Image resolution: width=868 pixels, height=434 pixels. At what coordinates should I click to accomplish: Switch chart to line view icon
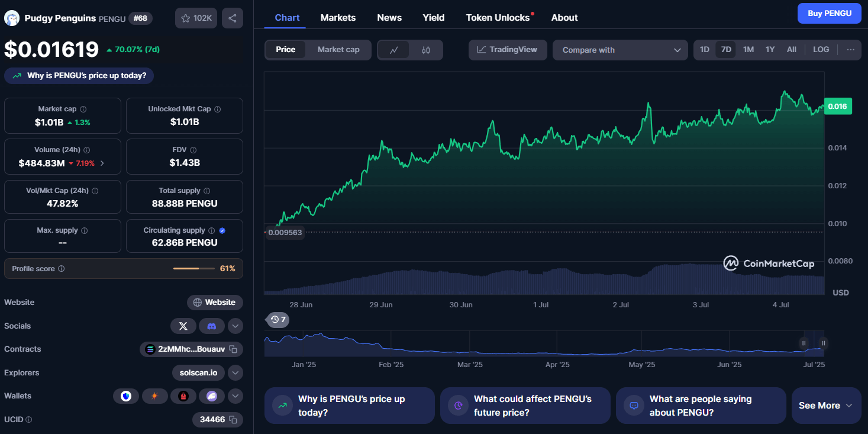(x=394, y=50)
